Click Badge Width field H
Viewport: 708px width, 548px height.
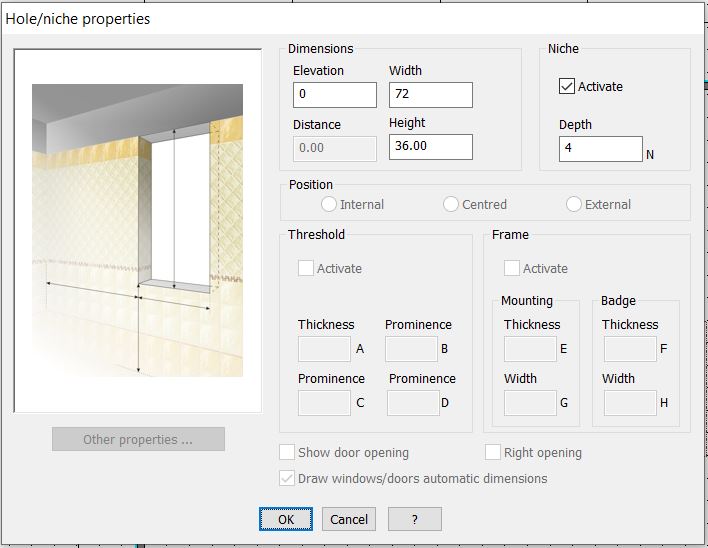pos(630,403)
